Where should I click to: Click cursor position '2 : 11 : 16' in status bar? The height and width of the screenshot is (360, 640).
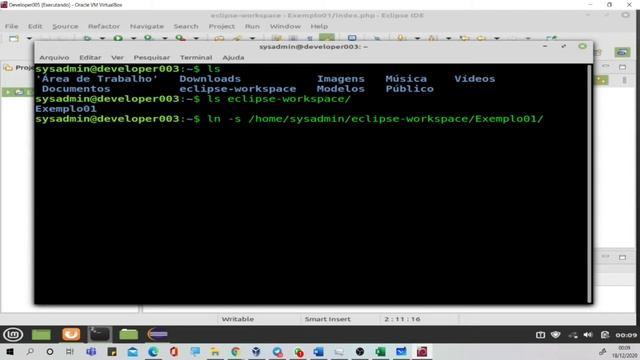tap(402, 319)
